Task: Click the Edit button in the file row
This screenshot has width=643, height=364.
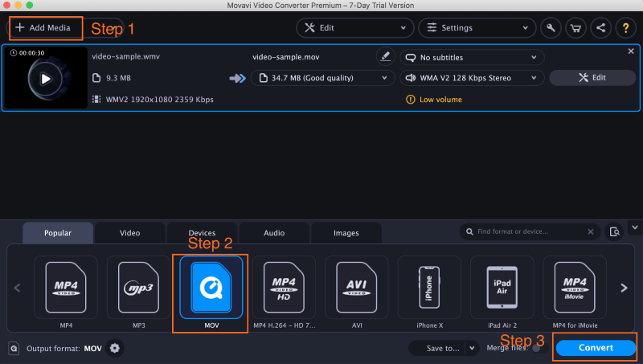Action: click(x=592, y=77)
